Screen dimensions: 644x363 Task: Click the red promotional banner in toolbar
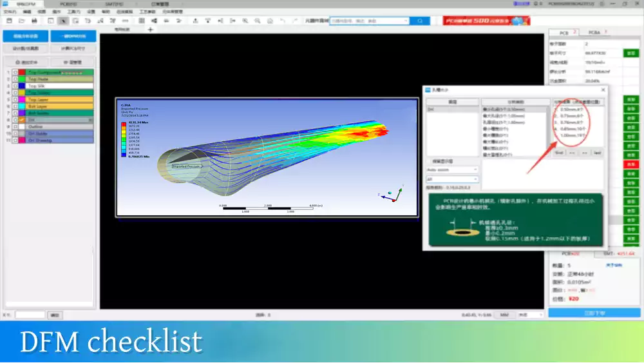[486, 21]
